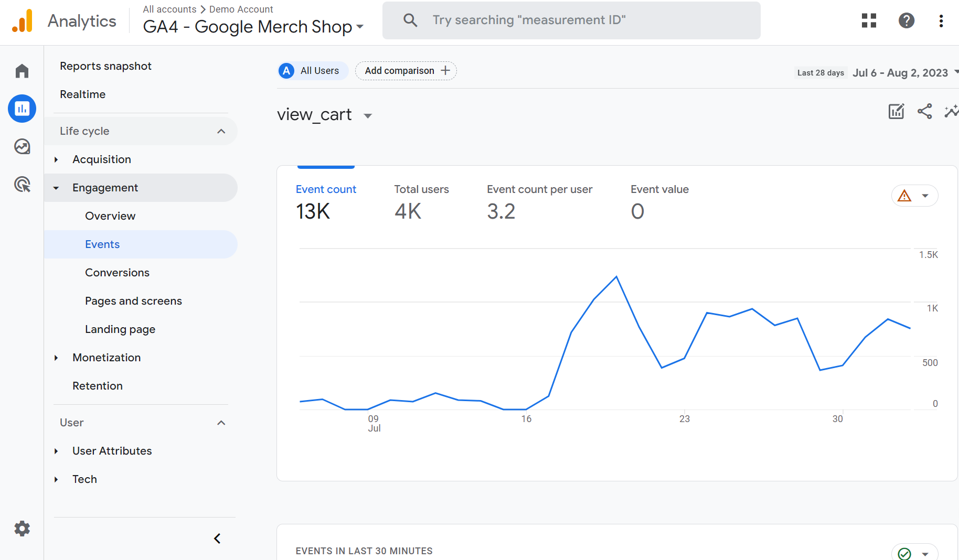The height and width of the screenshot is (560, 959).
Task: Click the Add comparison button
Action: point(406,71)
